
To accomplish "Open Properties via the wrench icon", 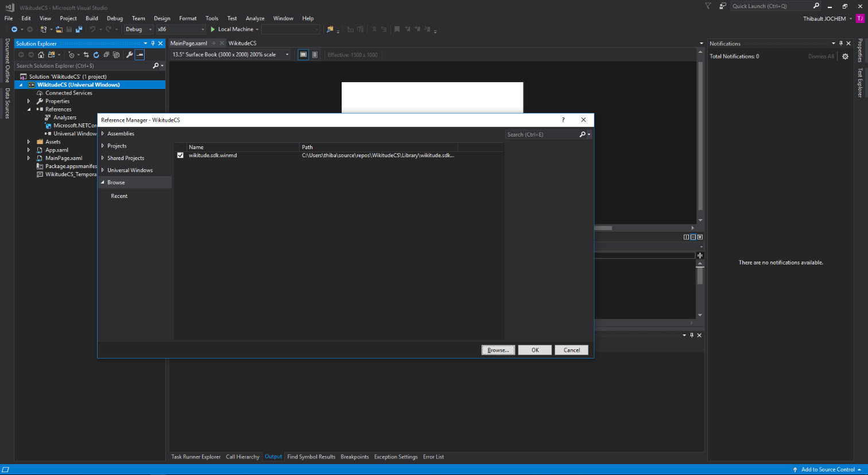I will (x=130, y=55).
